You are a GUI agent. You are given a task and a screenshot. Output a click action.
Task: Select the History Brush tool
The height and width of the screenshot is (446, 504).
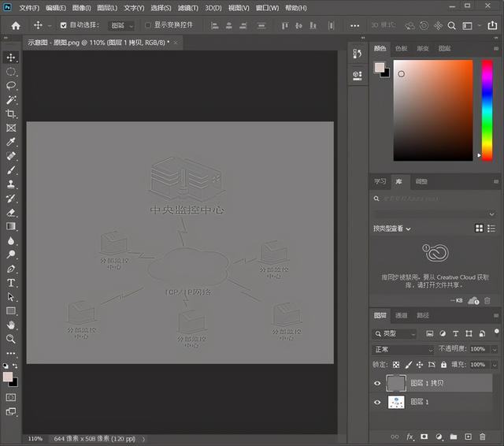click(11, 199)
